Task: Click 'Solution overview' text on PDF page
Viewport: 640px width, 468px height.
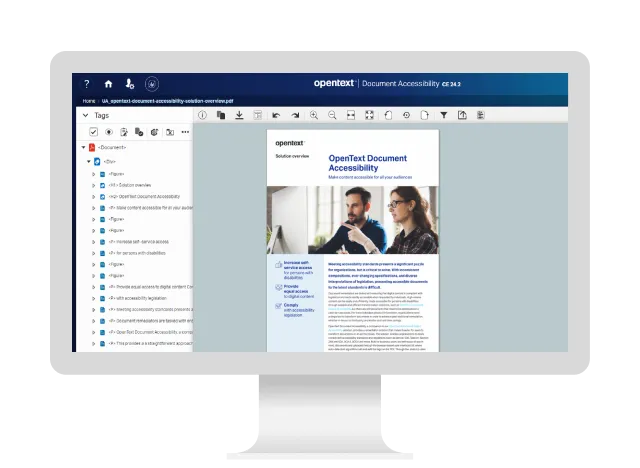Action: (292, 156)
